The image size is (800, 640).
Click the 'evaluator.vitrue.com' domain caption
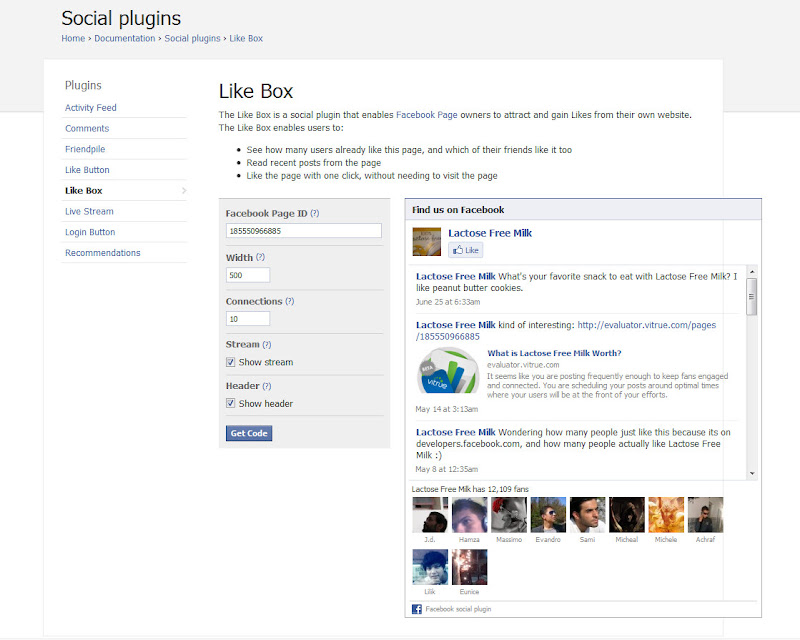[x=523, y=365]
